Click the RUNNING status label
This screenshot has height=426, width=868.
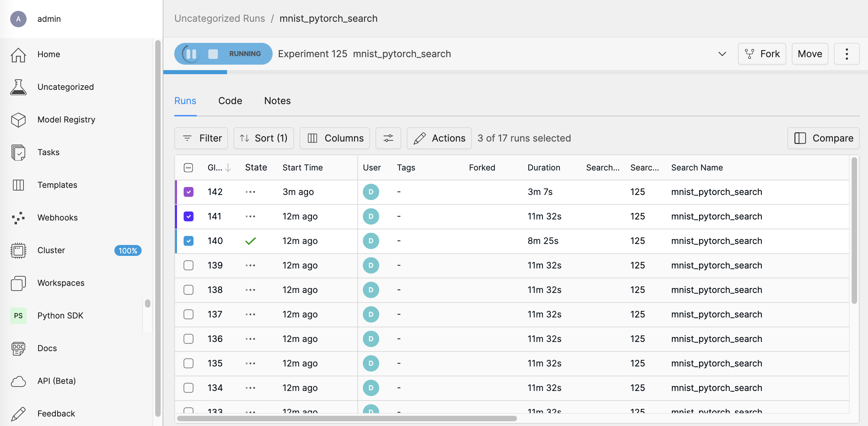pos(245,54)
